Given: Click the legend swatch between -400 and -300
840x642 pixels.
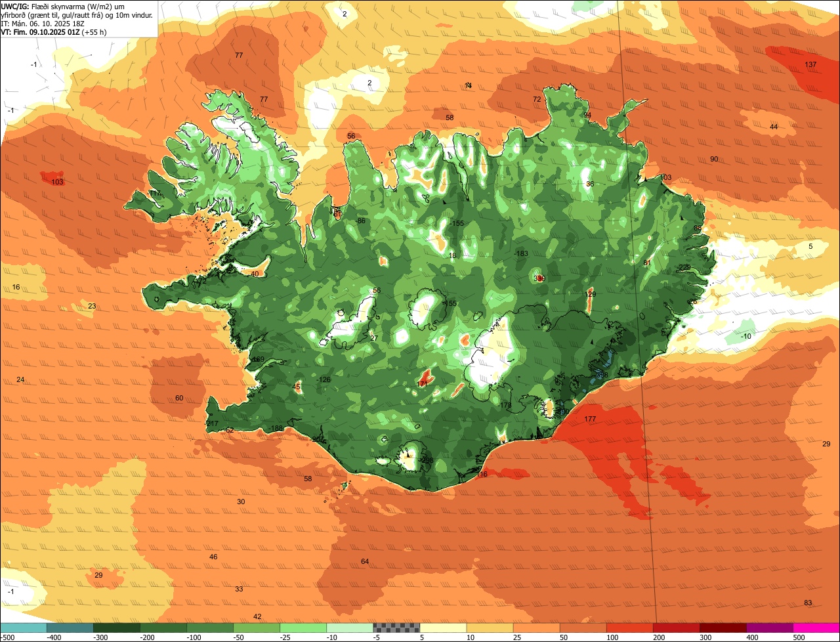Looking at the screenshot, I should tap(70, 628).
